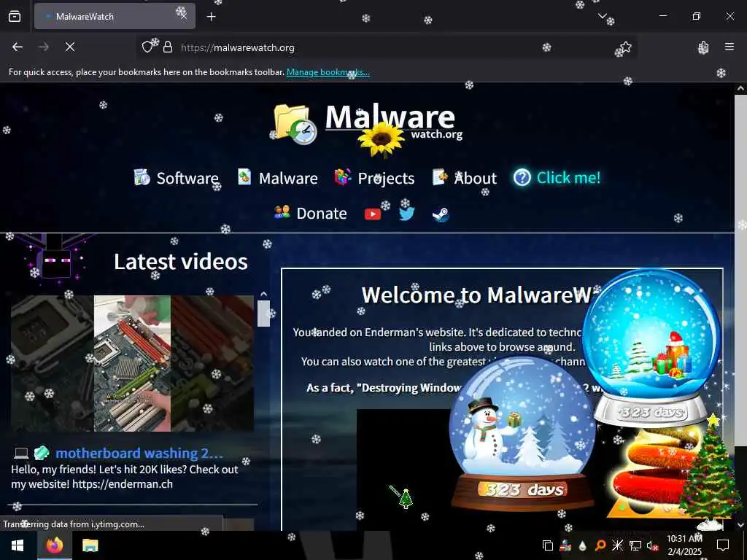The image size is (747, 560).
Task: Open the 'motherboard washing 2...' video title
Action: (x=139, y=453)
